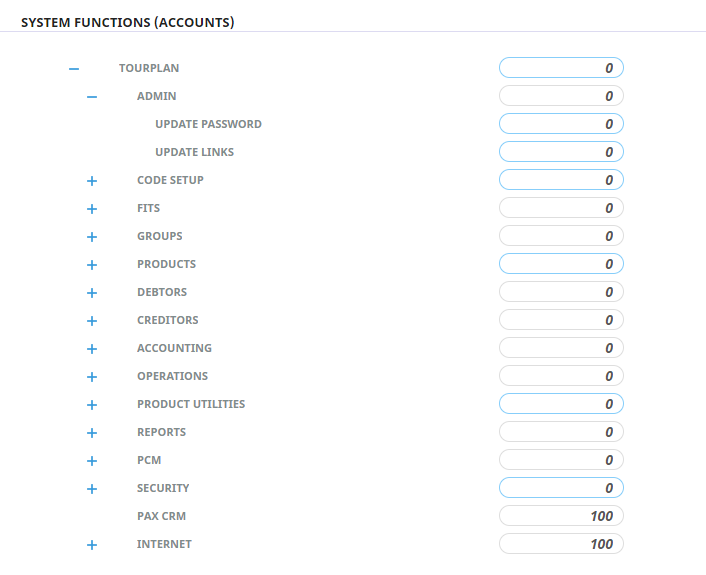Collapse the TOURPLAN tree node
This screenshot has width=706, height=575.
(73, 69)
